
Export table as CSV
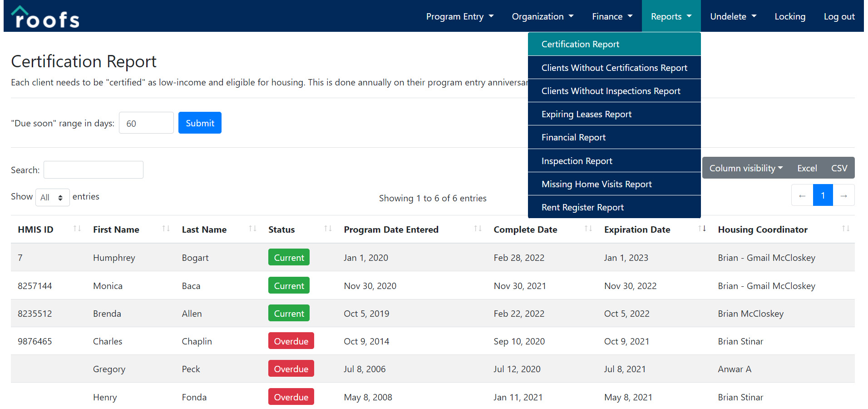839,168
